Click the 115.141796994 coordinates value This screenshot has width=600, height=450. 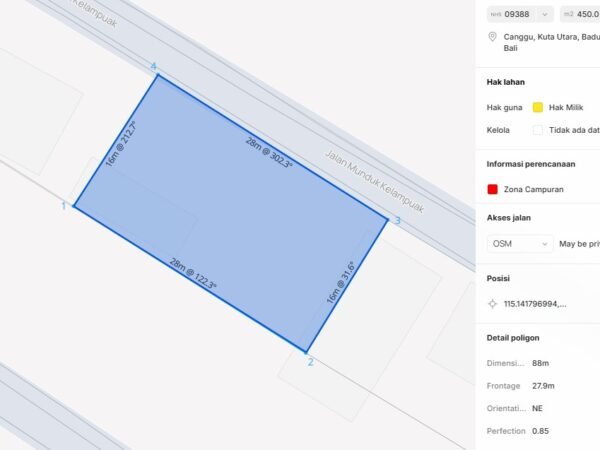(x=535, y=304)
